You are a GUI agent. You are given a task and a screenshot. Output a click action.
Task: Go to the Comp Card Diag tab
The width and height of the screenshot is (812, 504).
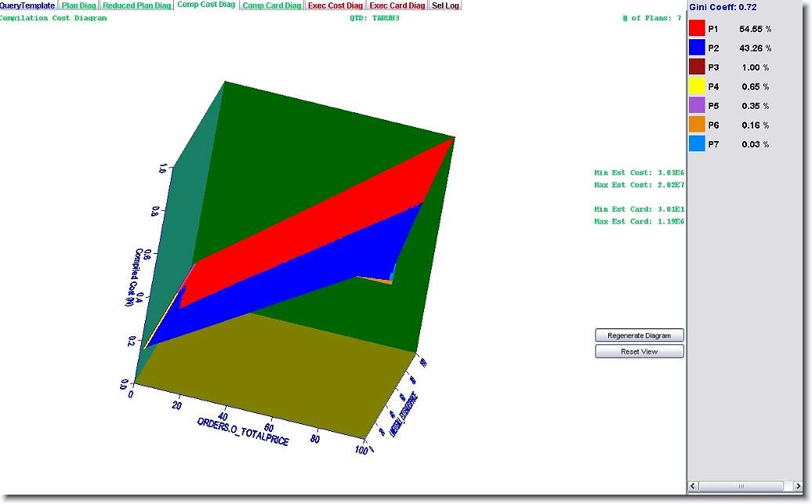click(x=271, y=5)
